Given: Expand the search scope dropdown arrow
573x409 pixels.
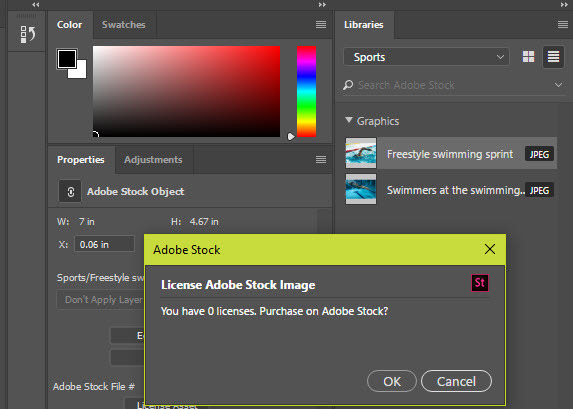Looking at the screenshot, I should pyautogui.click(x=558, y=85).
